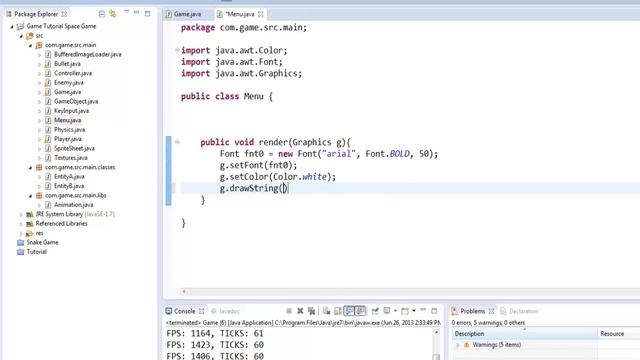Open BufferedImageLoader.java in the tree

[87, 54]
